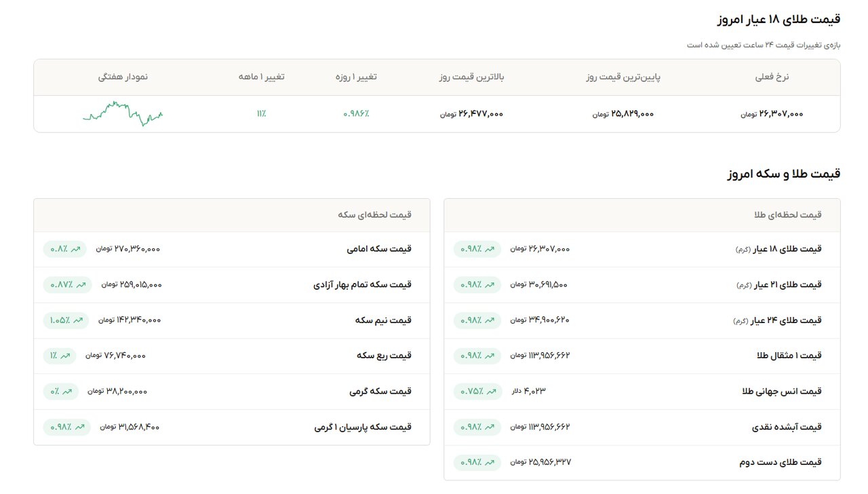This screenshot has width=868, height=494.
Task: Click the trend arrow icon for سکه پارسیان ۱ گرمی
Action: 80,427
